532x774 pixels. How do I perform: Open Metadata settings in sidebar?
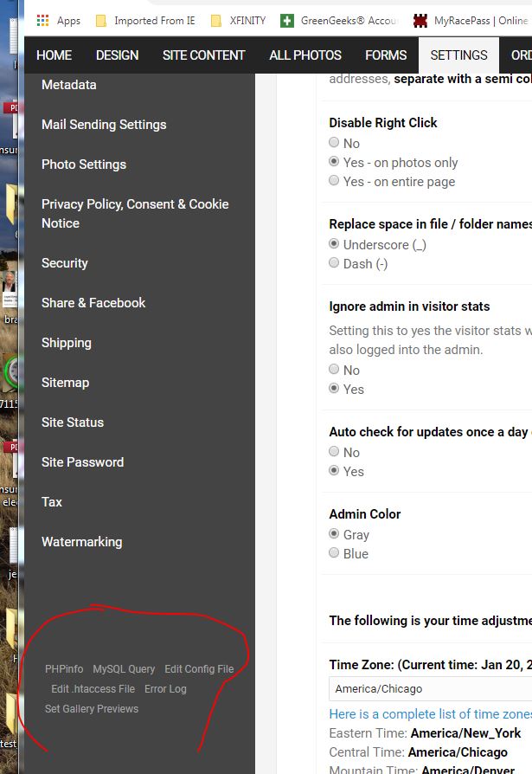69,85
